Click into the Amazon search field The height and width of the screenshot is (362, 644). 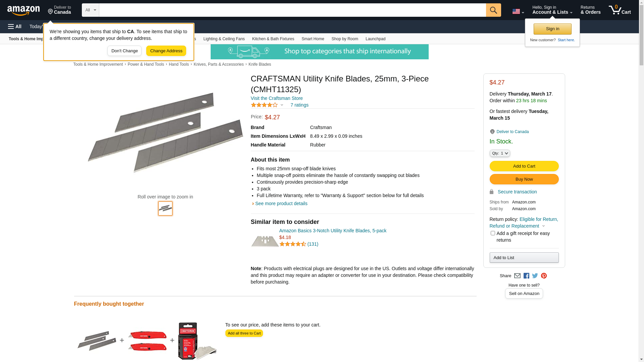(292, 10)
